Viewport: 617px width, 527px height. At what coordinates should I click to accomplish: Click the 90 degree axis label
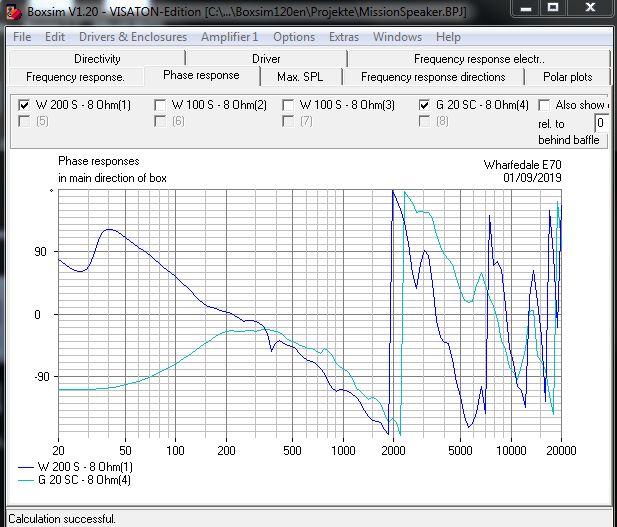[41, 251]
